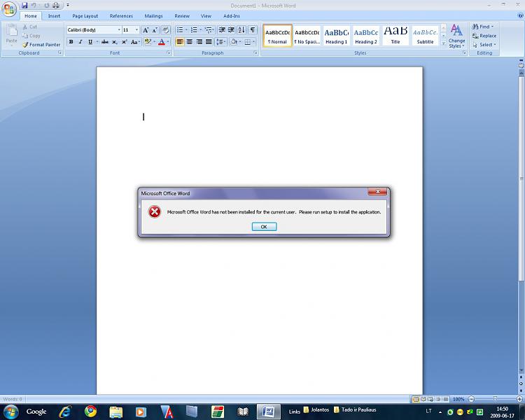Click the Shading paint bucket icon
The height and width of the screenshot is (420, 525).
pyautogui.click(x=234, y=42)
